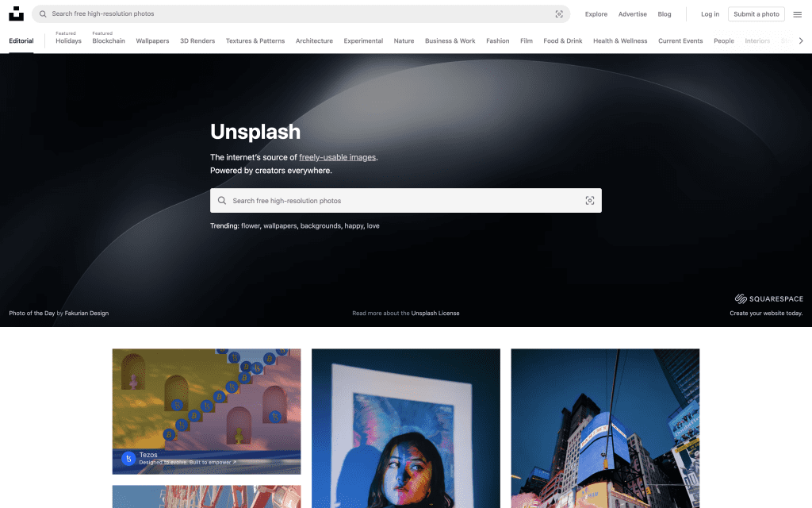Select the Featured Blockchain topic

[108, 38]
